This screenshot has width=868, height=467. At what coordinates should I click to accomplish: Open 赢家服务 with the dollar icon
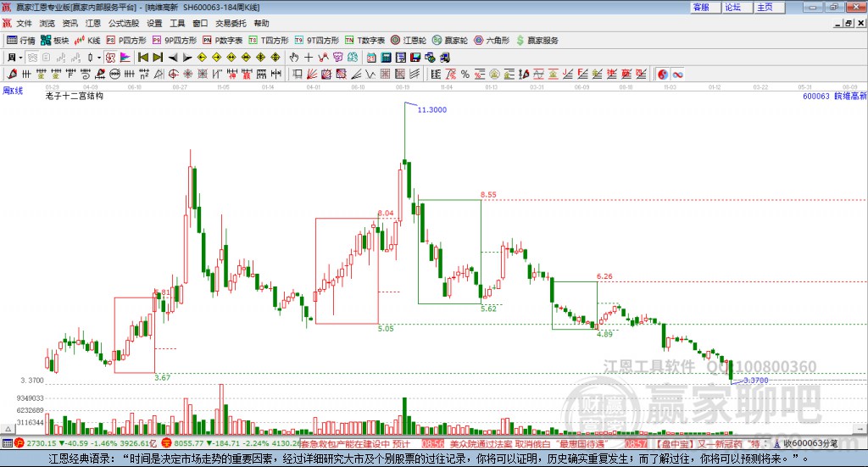tap(537, 41)
